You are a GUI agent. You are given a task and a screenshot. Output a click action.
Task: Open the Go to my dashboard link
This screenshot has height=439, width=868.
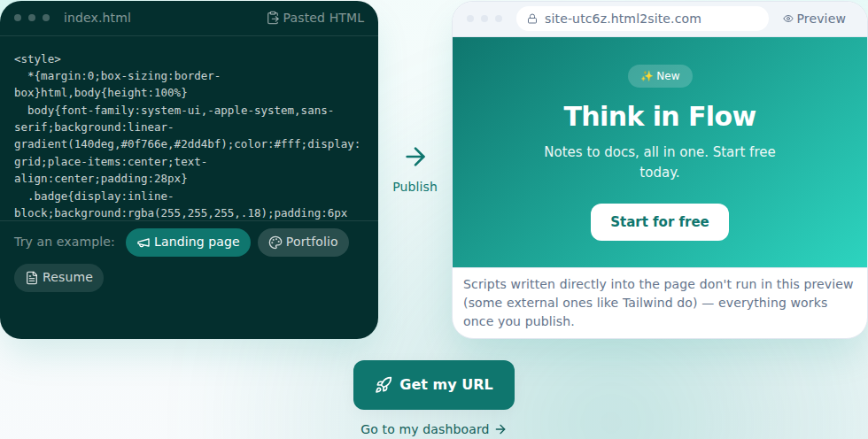433,429
